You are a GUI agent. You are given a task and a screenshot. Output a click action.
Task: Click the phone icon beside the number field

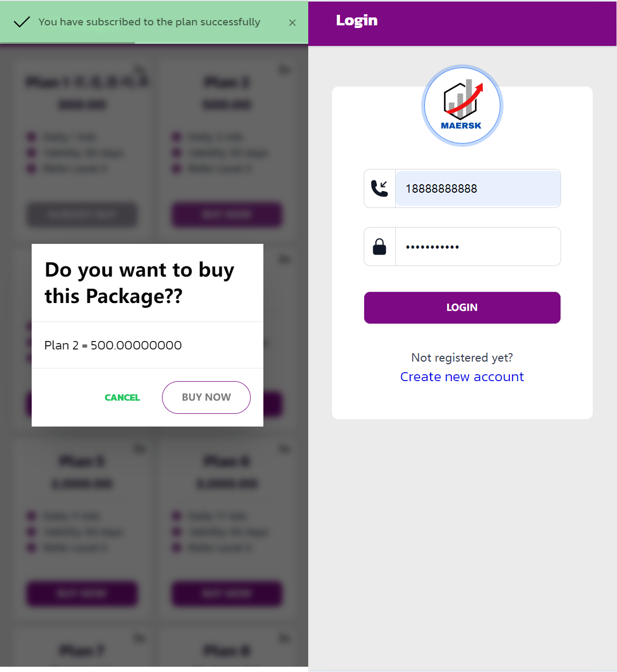(379, 188)
